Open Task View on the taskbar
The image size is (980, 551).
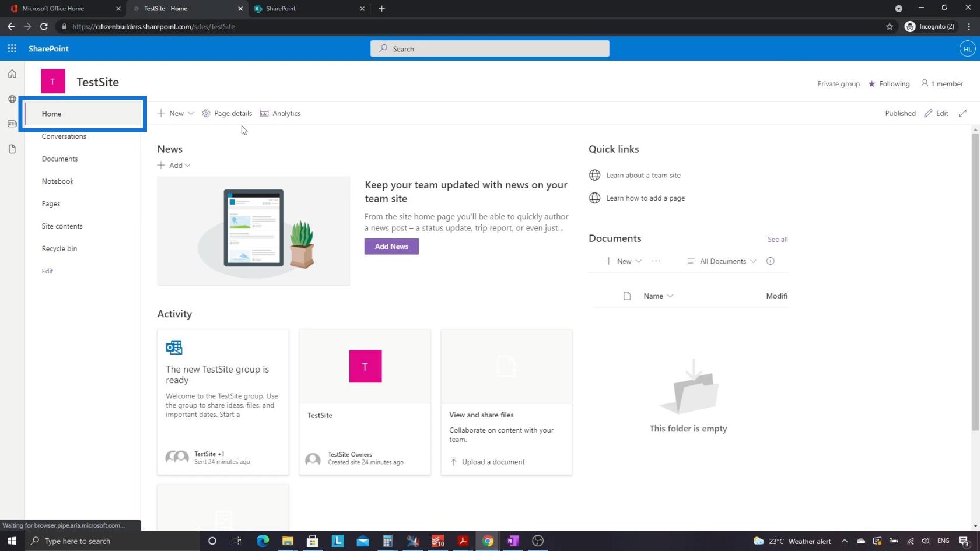coord(236,541)
